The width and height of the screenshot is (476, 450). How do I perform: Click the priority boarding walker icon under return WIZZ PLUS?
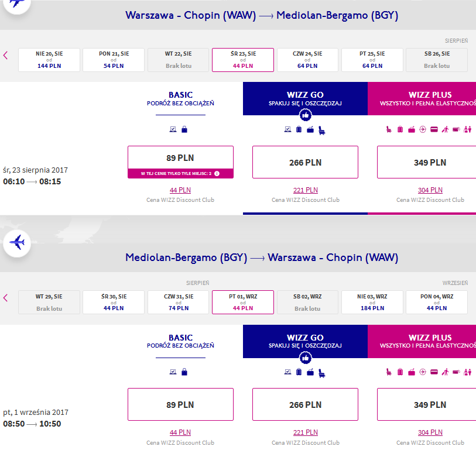(445, 372)
